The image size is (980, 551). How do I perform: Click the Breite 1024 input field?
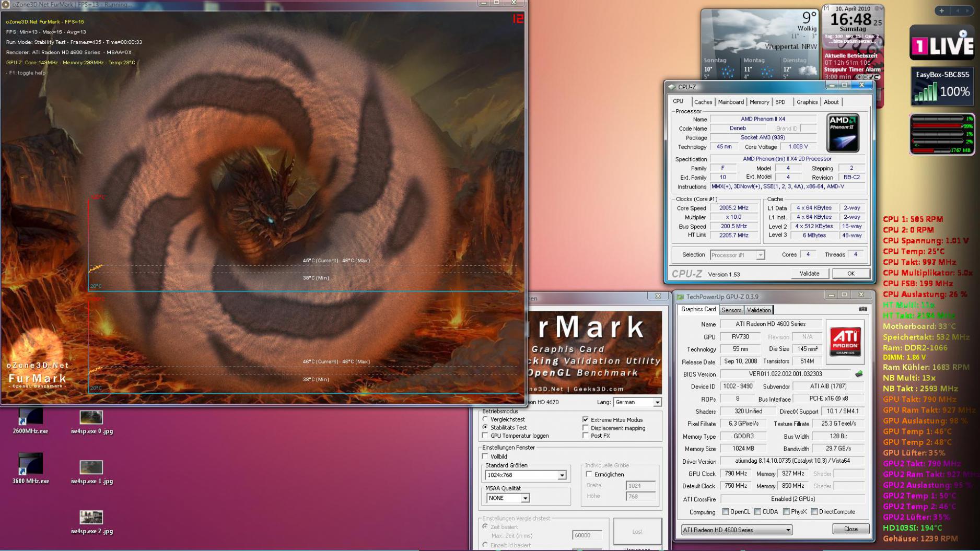tap(640, 485)
